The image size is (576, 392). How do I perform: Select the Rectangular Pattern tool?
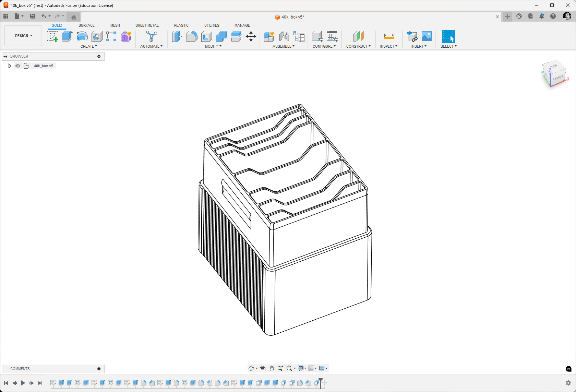[x=111, y=36]
